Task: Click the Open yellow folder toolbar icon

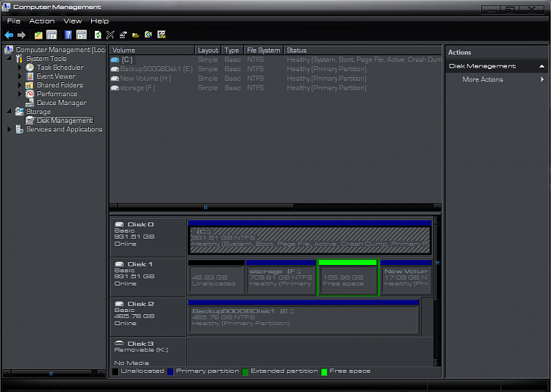Action: [x=136, y=35]
